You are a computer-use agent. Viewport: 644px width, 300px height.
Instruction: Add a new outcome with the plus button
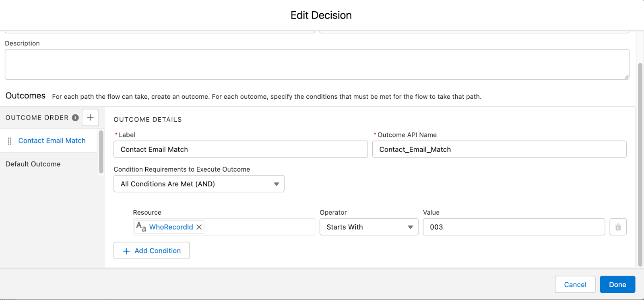pos(90,118)
